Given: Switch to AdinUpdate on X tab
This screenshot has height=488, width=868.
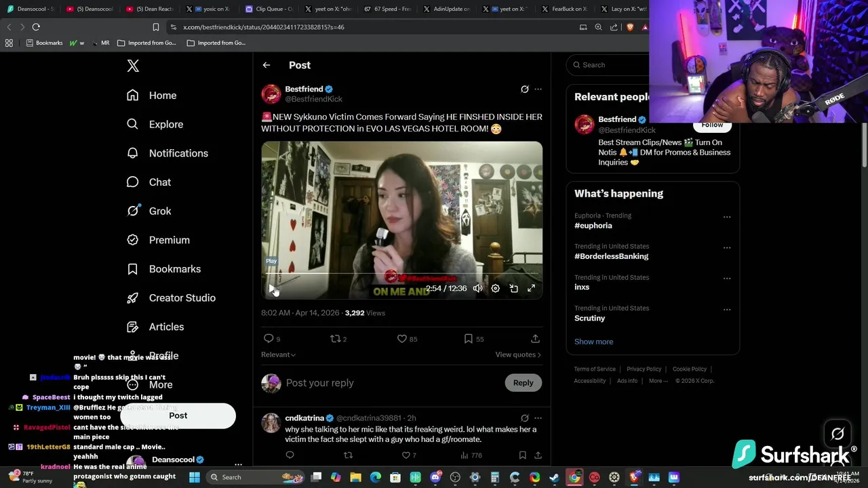Looking at the screenshot, I should 447,9.
